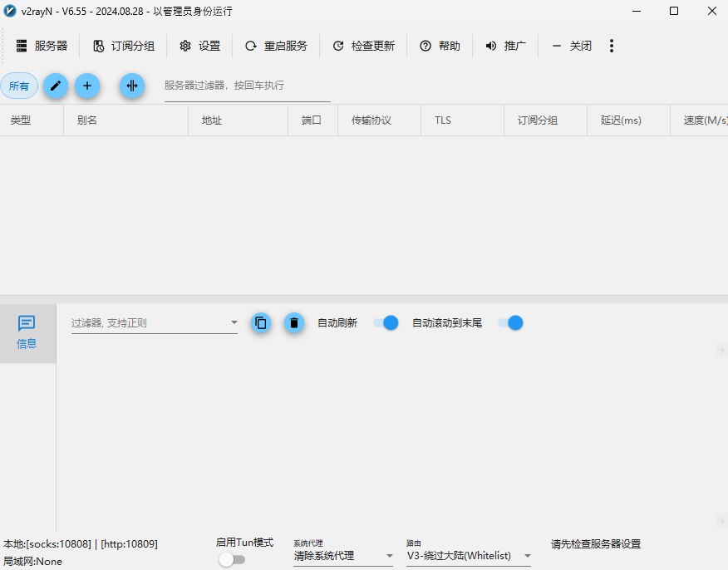Open the 订阅分组 menu
The image size is (728, 570).
click(123, 46)
